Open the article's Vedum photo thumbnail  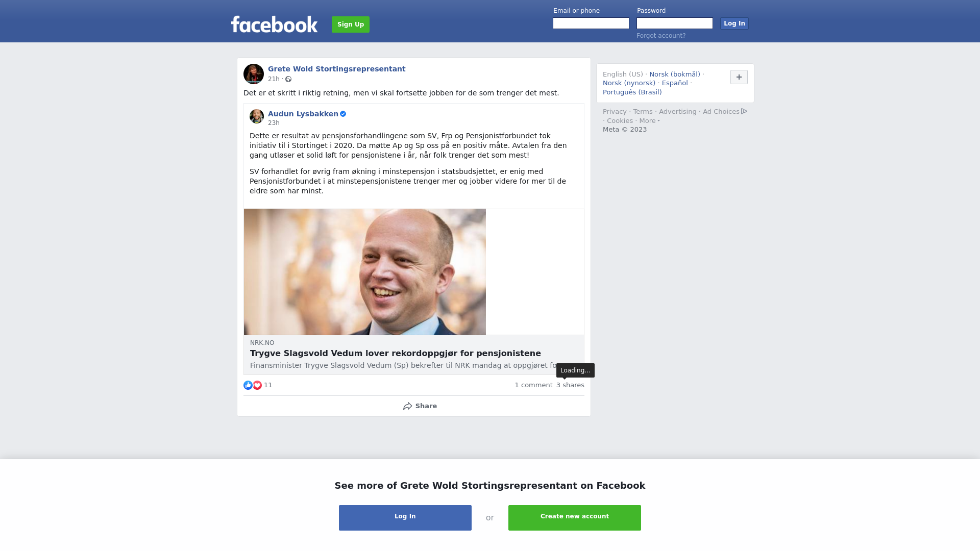[x=365, y=272]
